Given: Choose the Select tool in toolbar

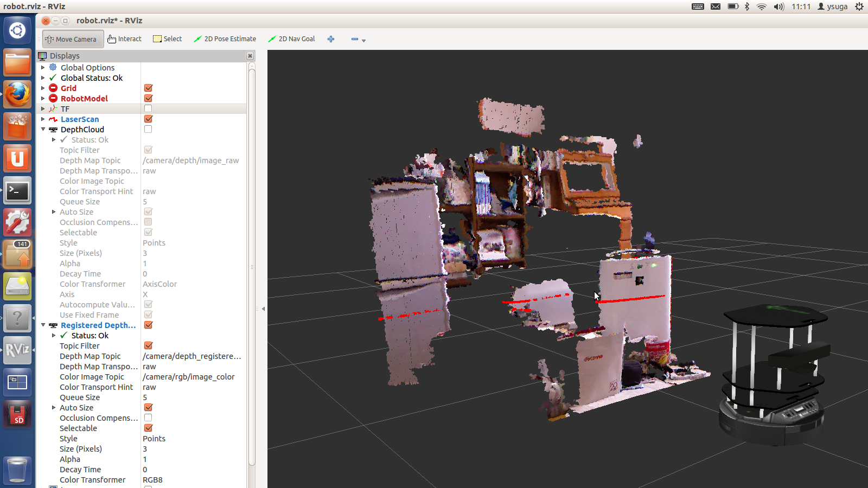Looking at the screenshot, I should [x=167, y=39].
